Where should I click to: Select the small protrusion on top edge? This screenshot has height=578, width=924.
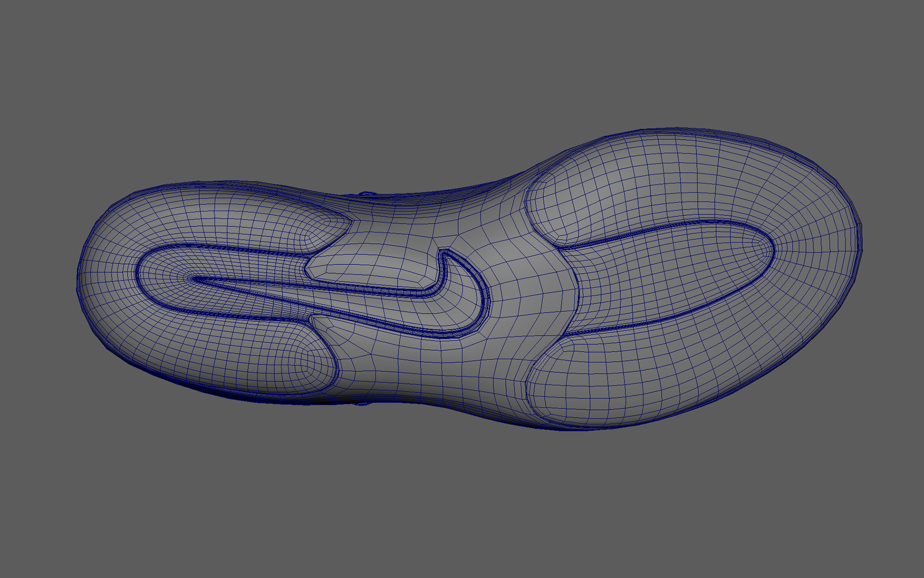(x=368, y=194)
